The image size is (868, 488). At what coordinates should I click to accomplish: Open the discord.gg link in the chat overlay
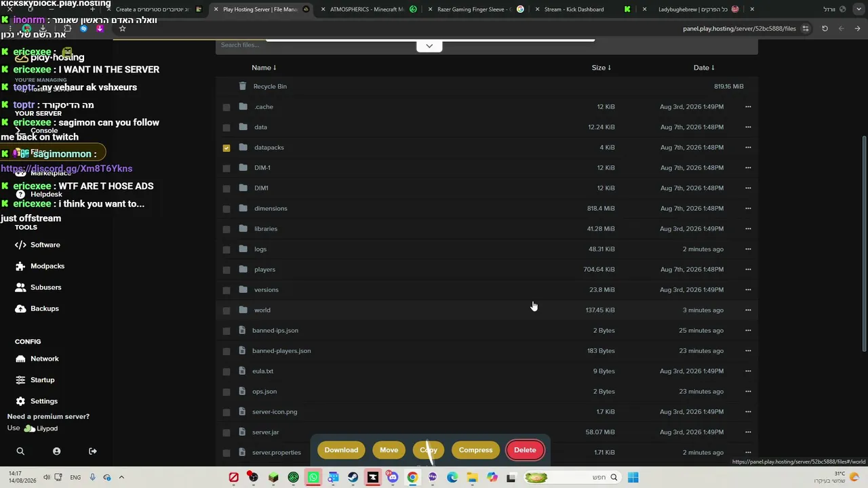(x=66, y=168)
